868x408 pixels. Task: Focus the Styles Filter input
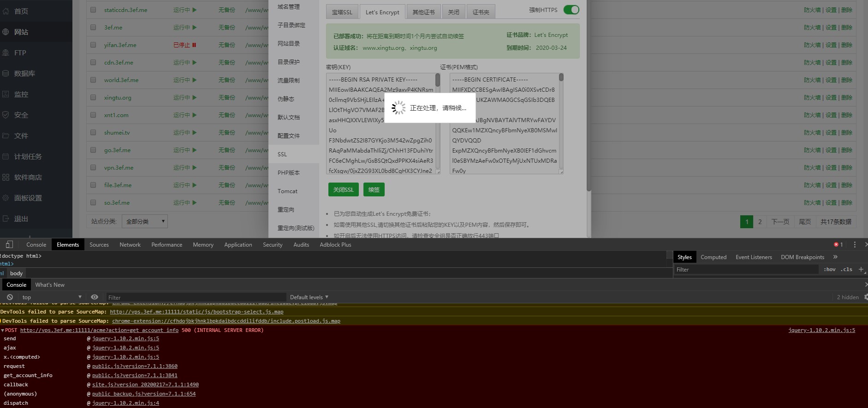(747, 270)
